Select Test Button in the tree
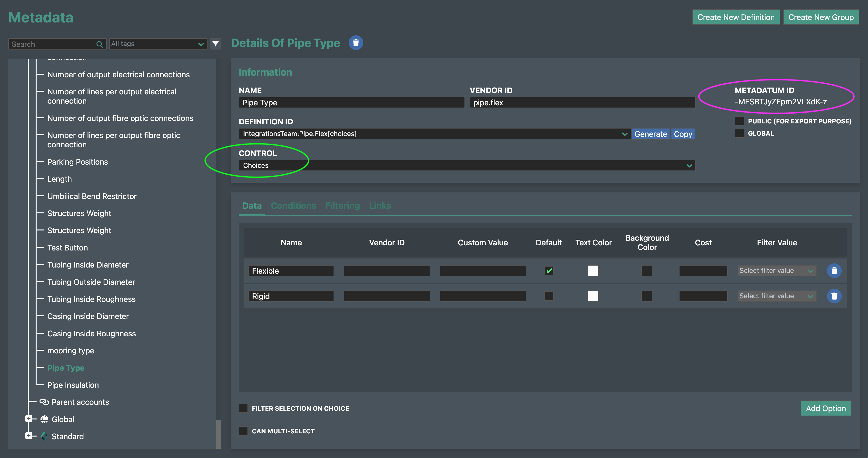This screenshot has height=458, width=868. 67,248
